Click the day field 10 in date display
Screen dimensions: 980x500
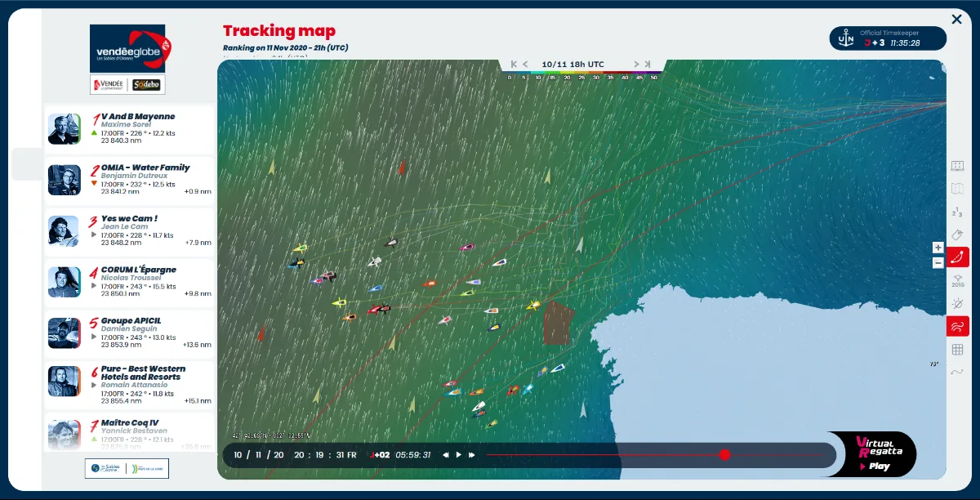tap(238, 455)
